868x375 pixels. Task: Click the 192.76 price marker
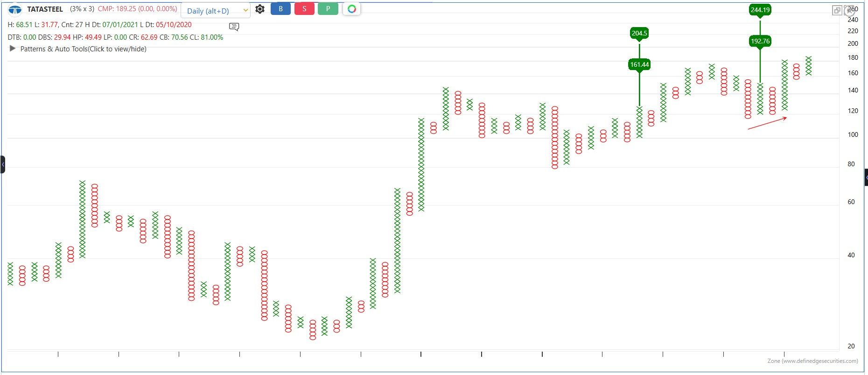click(760, 42)
